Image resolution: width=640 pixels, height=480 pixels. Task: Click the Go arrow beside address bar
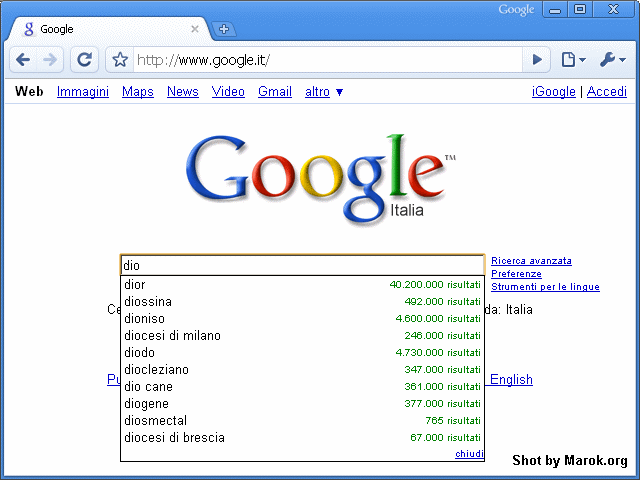(x=537, y=60)
